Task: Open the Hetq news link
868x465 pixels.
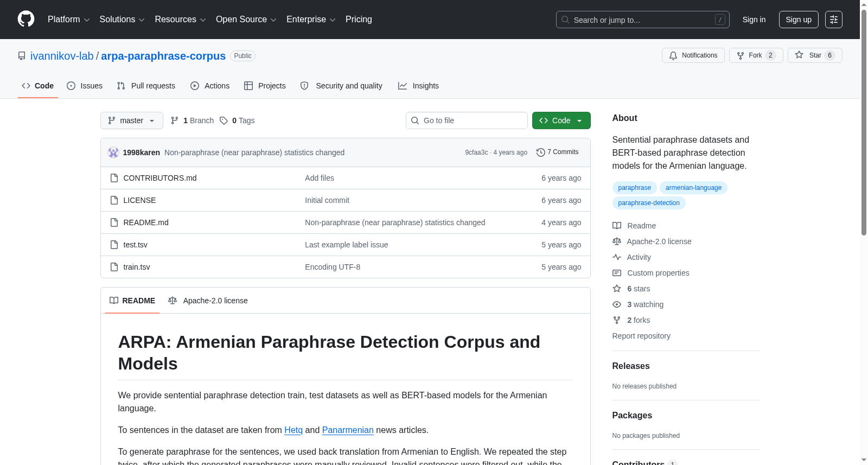Action: [x=293, y=430]
